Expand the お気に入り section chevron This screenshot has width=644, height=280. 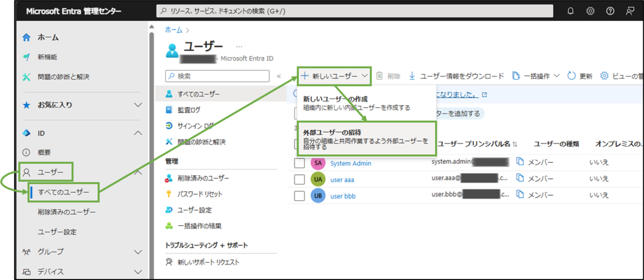point(138,105)
